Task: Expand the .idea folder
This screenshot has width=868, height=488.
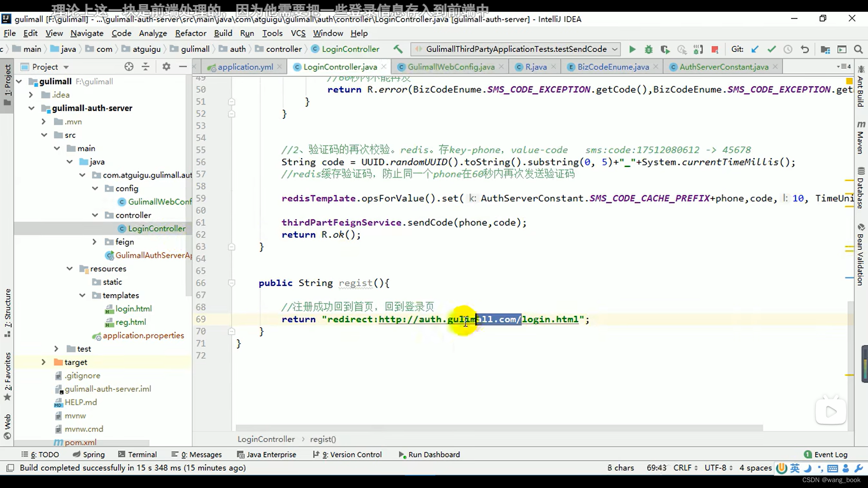Action: click(31, 94)
